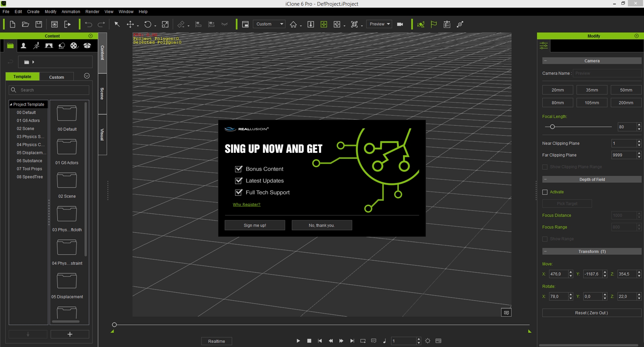The width and height of the screenshot is (644, 347).
Task: Collapse the Project Template tree
Action: click(x=11, y=105)
